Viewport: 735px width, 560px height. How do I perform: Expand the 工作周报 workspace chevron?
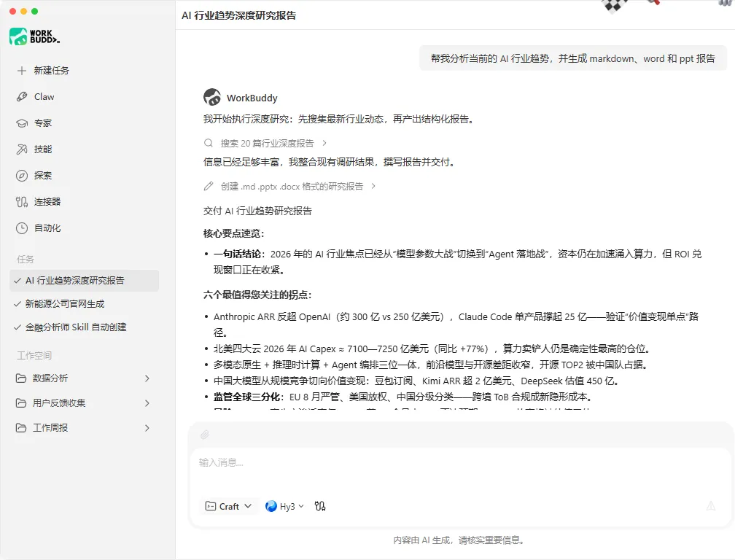[x=147, y=428]
